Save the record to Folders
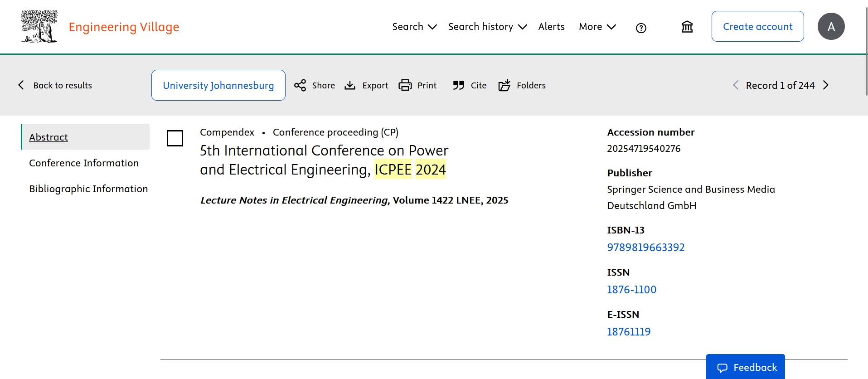This screenshot has height=379, width=868. (x=504, y=85)
